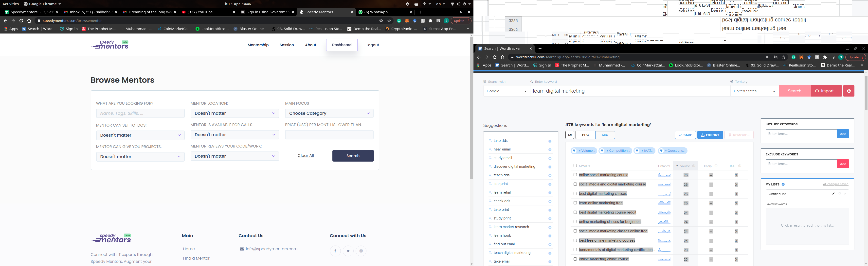Open About nav item

(x=311, y=45)
